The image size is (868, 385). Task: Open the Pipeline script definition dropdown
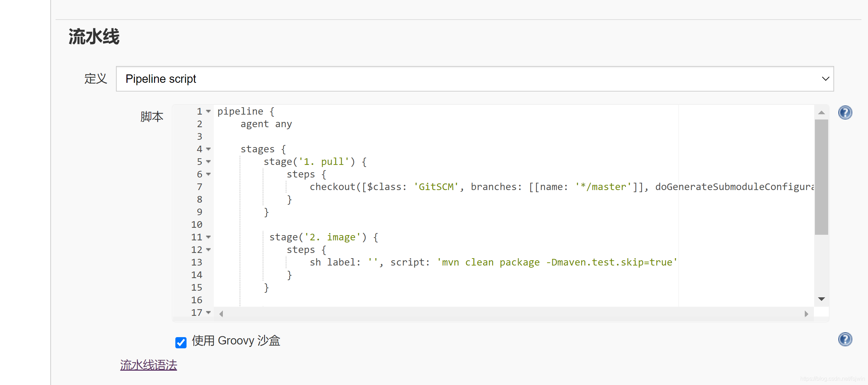474,79
